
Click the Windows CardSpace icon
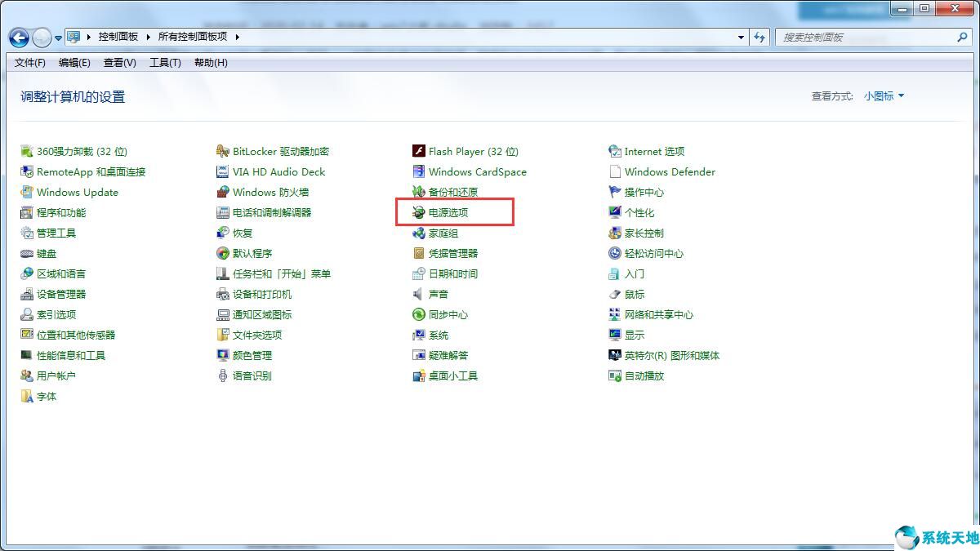coord(419,171)
